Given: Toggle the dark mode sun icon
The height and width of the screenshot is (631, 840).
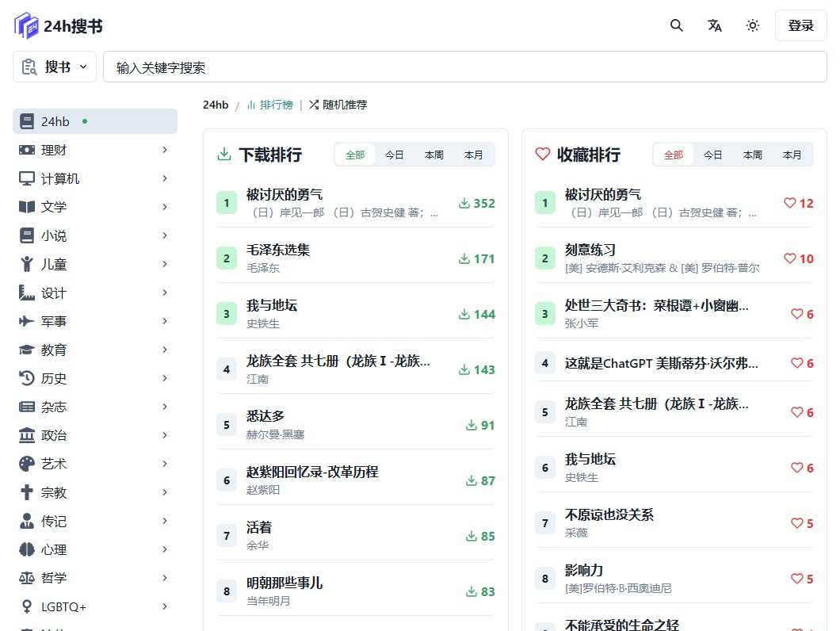Looking at the screenshot, I should pos(752,25).
